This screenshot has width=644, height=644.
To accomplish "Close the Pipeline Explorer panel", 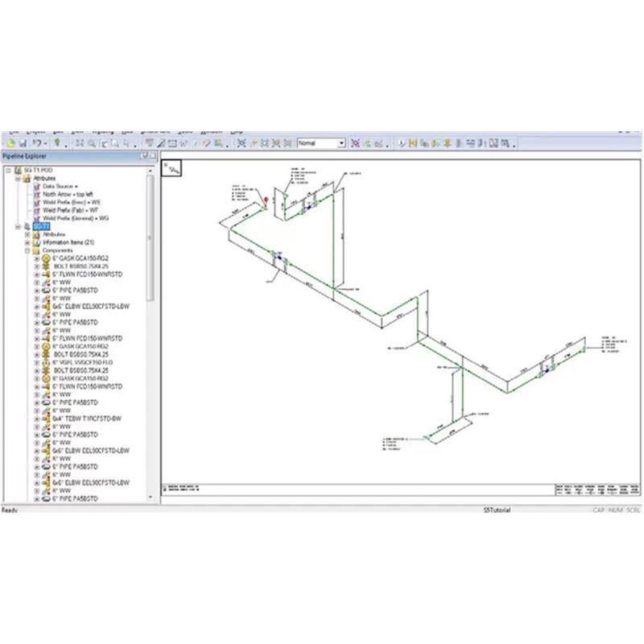I will pos(153,155).
